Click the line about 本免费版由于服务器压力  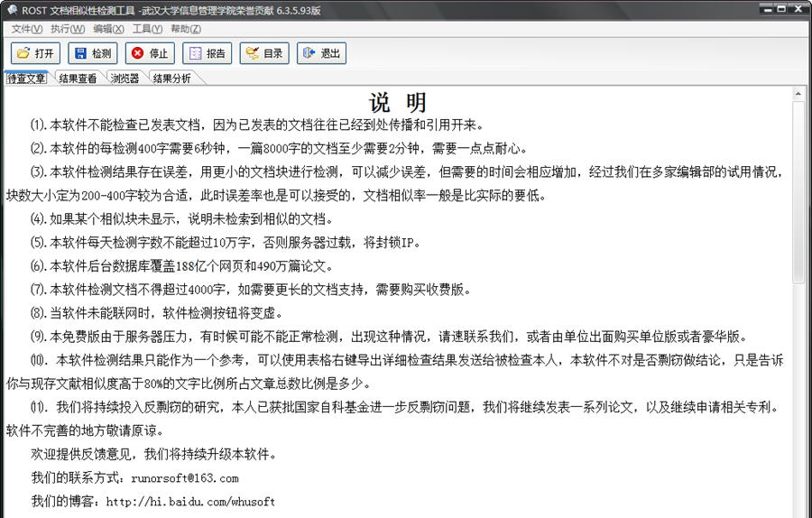pos(390,337)
